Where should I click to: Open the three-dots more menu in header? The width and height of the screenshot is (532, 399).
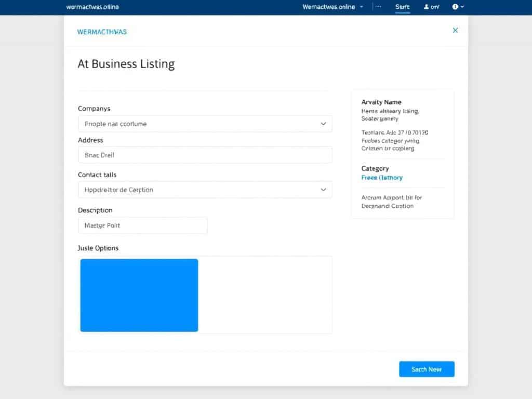tap(378, 7)
